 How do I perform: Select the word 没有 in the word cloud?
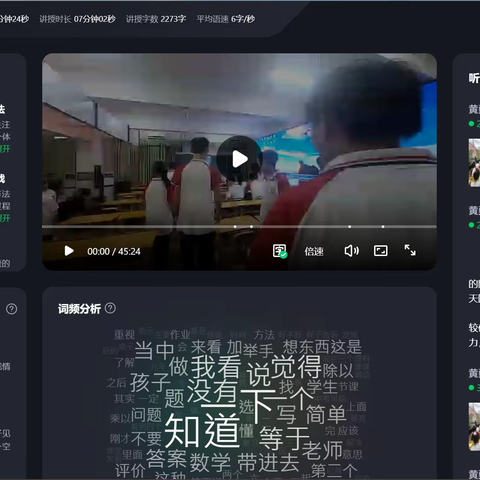coord(212,392)
